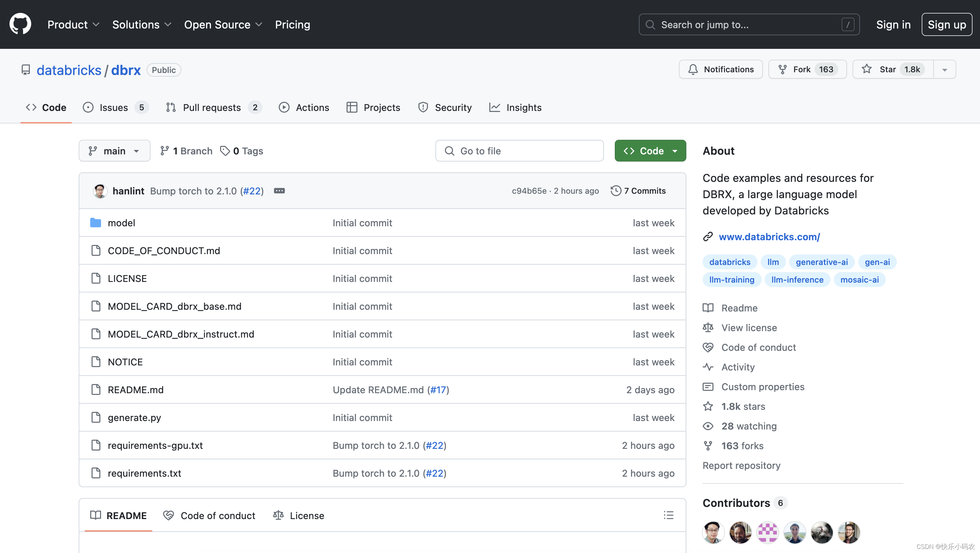Image resolution: width=980 pixels, height=553 pixels.
Task: Click hanlint's avatar in commit row
Action: [100, 191]
